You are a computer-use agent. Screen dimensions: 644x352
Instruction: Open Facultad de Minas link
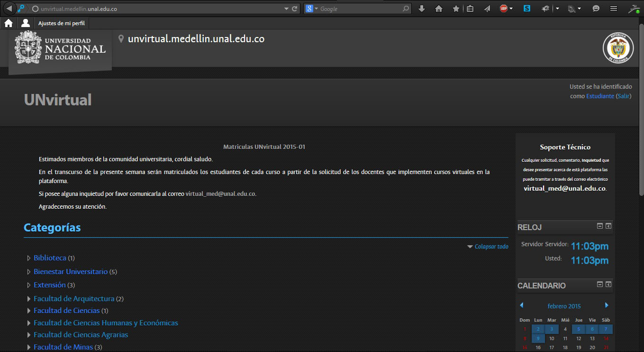tap(63, 347)
